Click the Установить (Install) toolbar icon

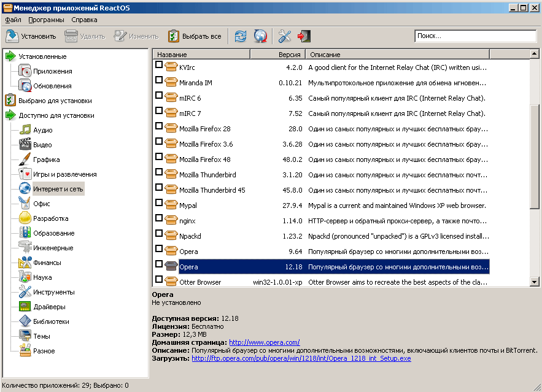(31, 36)
